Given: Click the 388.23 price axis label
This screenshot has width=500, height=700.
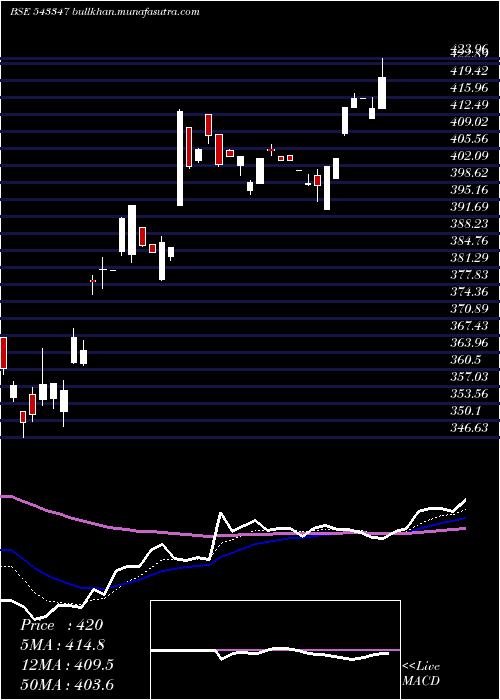Looking at the screenshot, I should (x=469, y=224).
